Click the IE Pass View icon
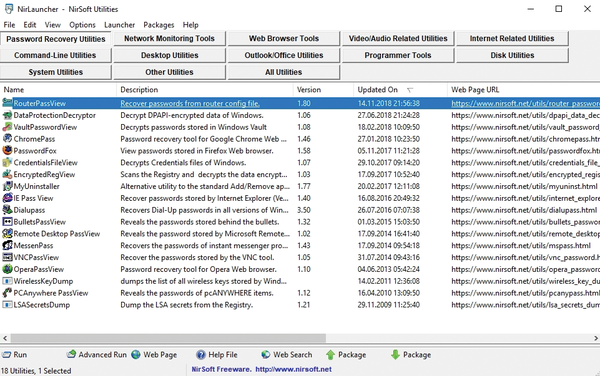 tap(7, 198)
